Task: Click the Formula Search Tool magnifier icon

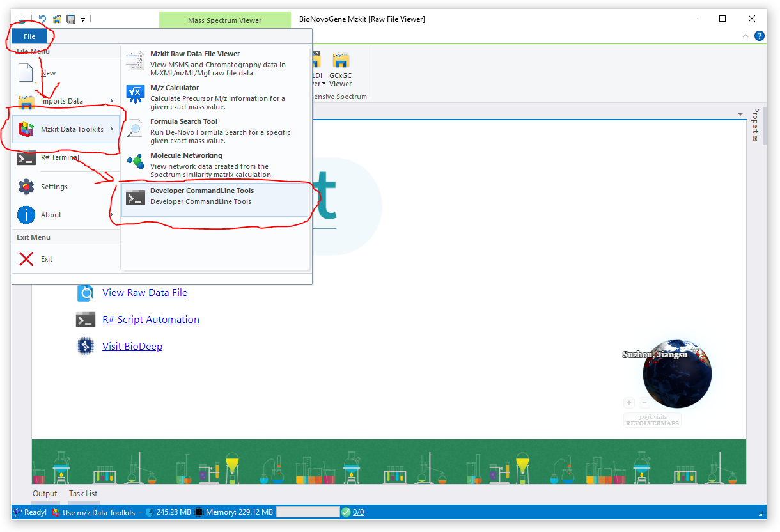Action: [136, 129]
